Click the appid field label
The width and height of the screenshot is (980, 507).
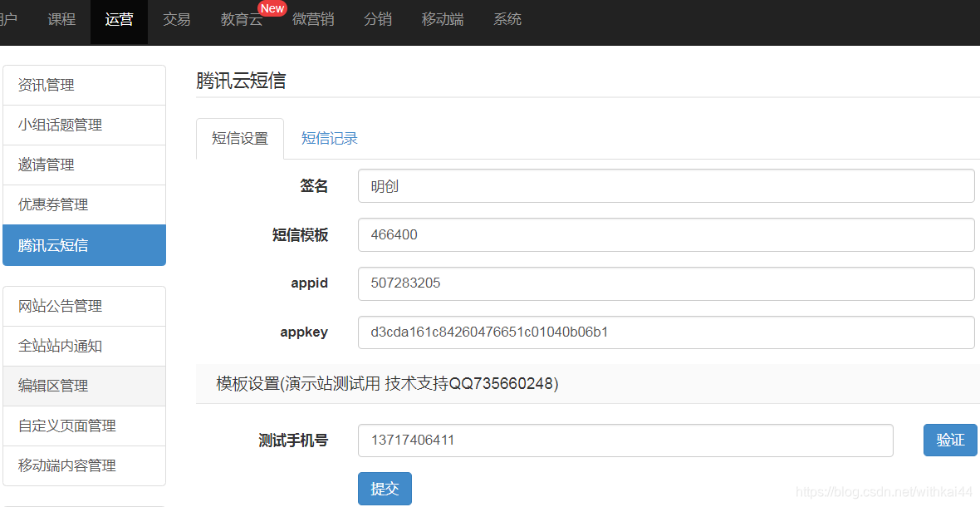coord(310,283)
